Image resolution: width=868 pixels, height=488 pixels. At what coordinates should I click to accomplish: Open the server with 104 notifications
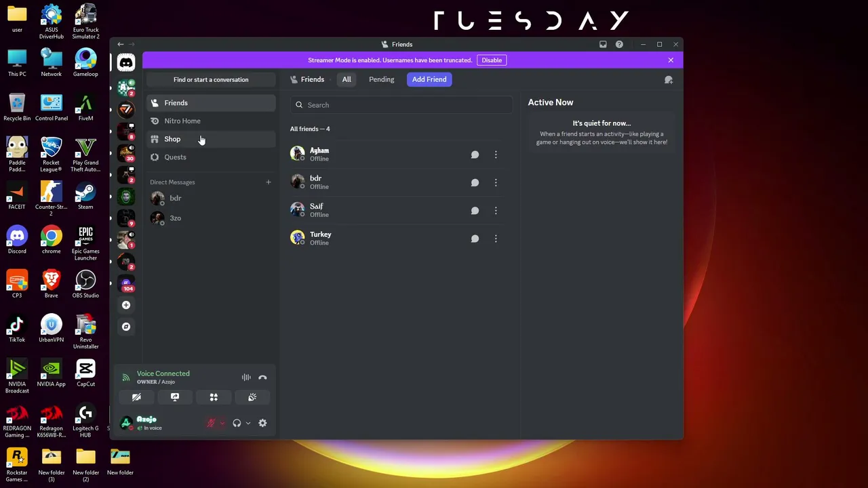126,283
